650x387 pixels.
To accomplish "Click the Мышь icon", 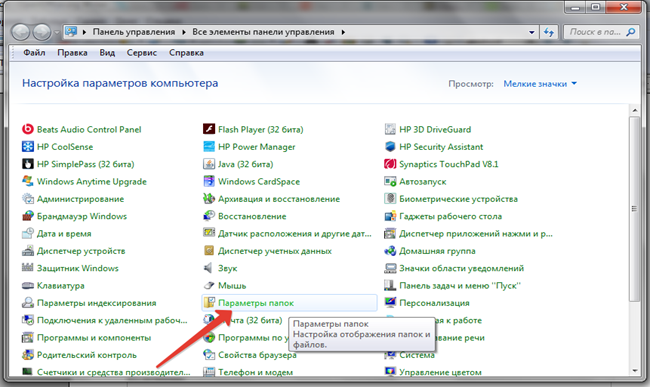I will (209, 285).
